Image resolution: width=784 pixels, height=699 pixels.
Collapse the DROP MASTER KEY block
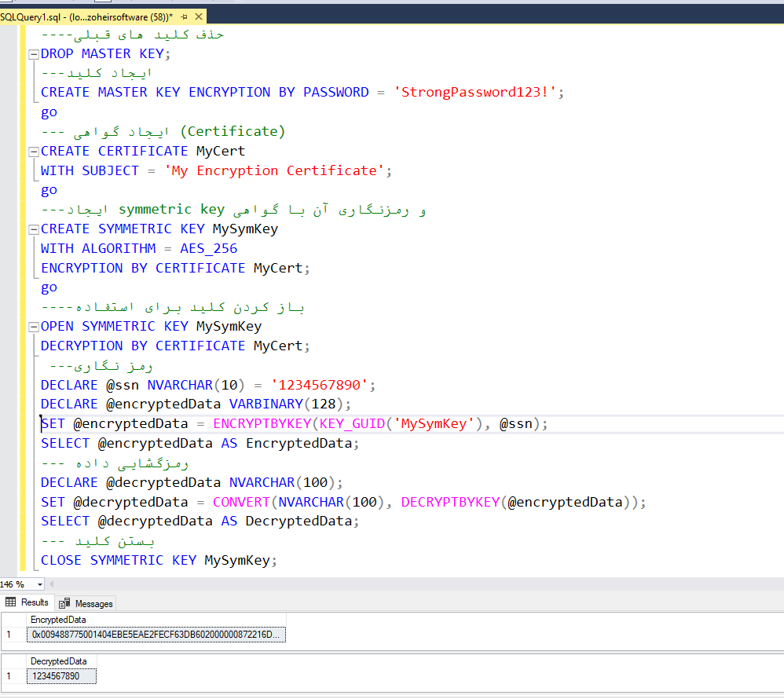[x=34, y=54]
